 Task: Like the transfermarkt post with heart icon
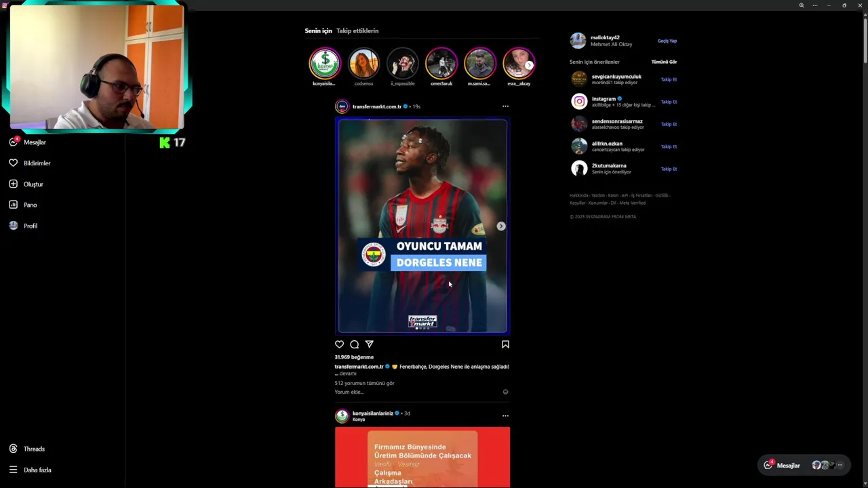(x=340, y=344)
